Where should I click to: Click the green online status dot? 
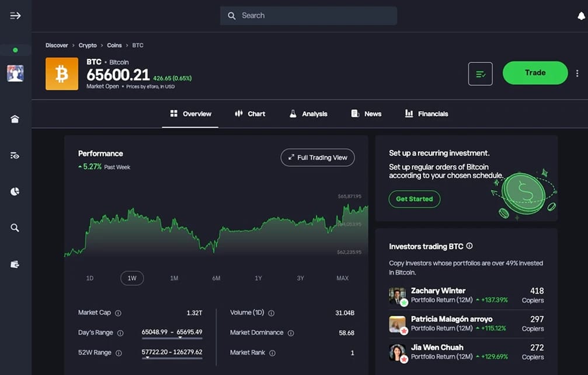click(x=15, y=50)
